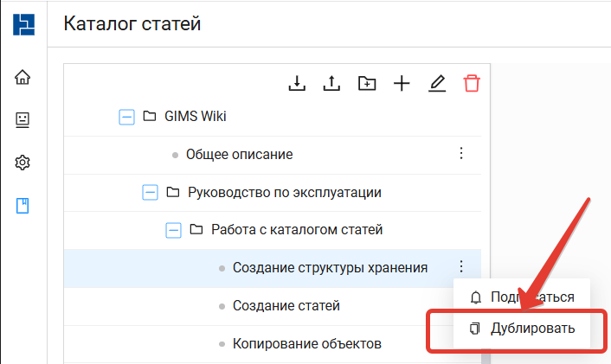Screen dimensions: 611x364
Task: Open three-dot menu for Общее описание
Action: point(461,154)
